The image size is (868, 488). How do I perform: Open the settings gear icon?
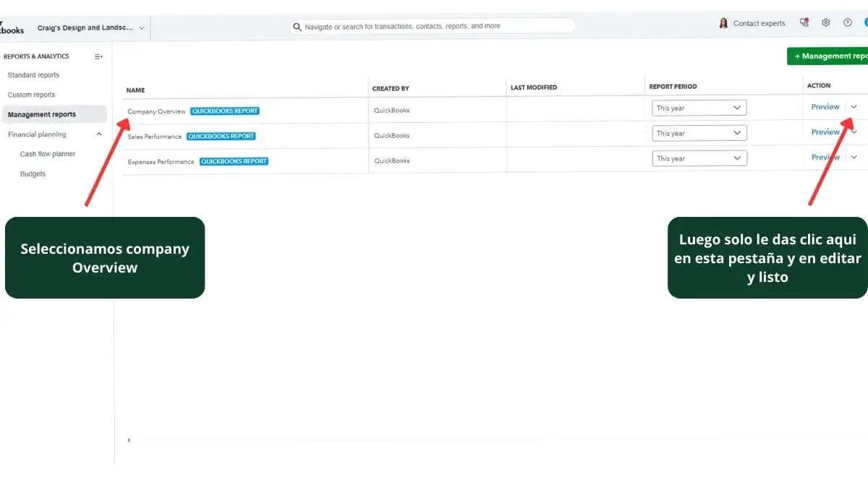826,23
